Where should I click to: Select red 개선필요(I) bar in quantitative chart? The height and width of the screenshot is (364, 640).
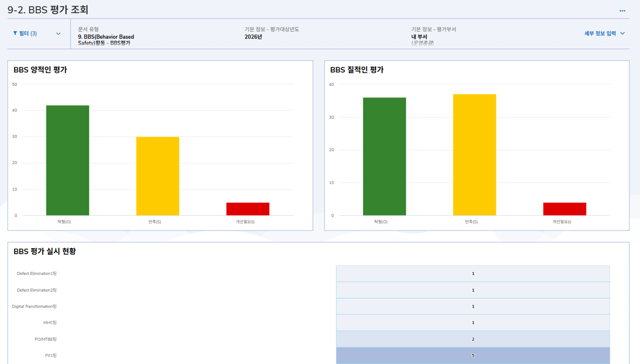point(248,209)
